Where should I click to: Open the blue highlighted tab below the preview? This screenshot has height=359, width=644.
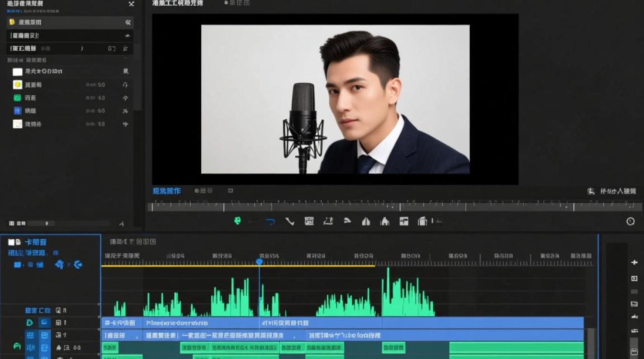[x=167, y=191]
